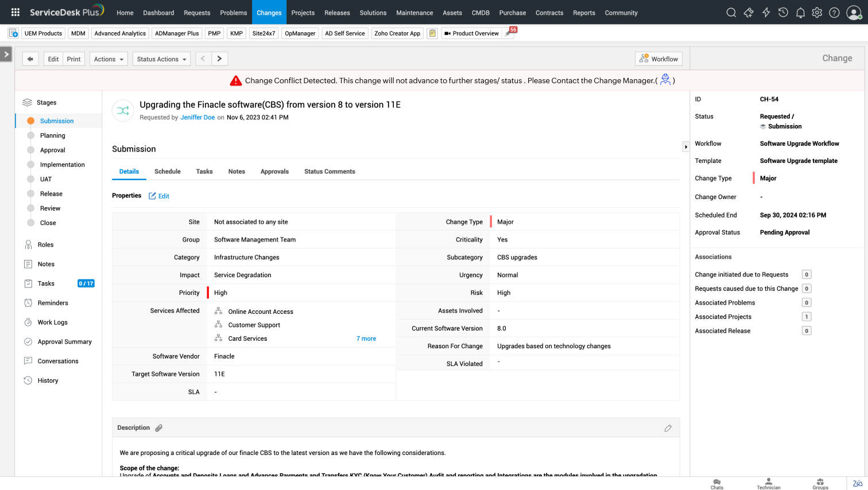Switch to the Schedule tab
The image size is (868, 490).
click(x=167, y=172)
